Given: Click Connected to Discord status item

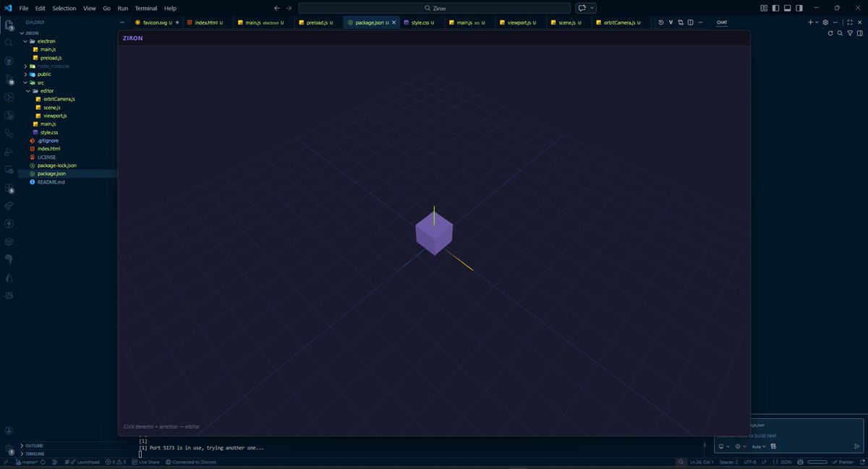Looking at the screenshot, I should click(x=190, y=462).
